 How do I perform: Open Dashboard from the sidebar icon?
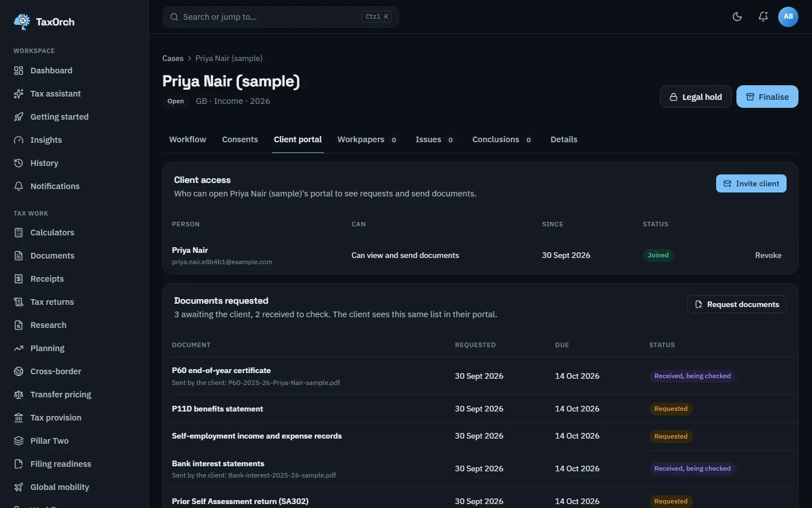[x=19, y=71]
